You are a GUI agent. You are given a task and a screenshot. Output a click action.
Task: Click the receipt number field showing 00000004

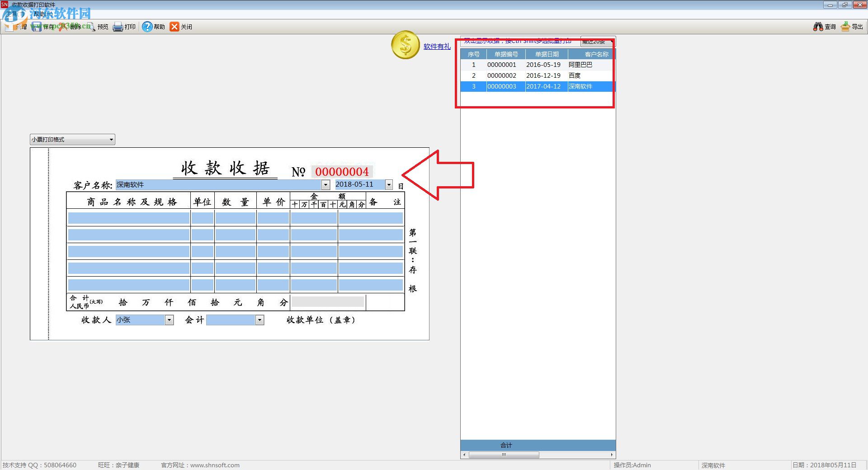point(342,172)
